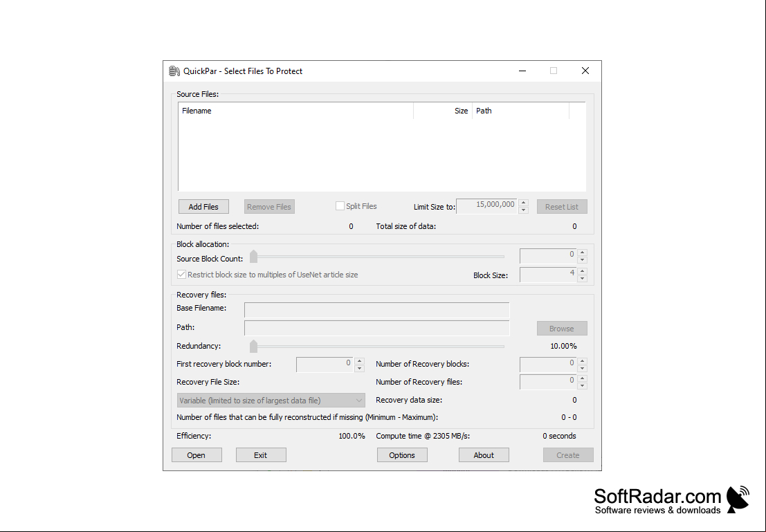
Task: Click the Exit button
Action: 261,455
